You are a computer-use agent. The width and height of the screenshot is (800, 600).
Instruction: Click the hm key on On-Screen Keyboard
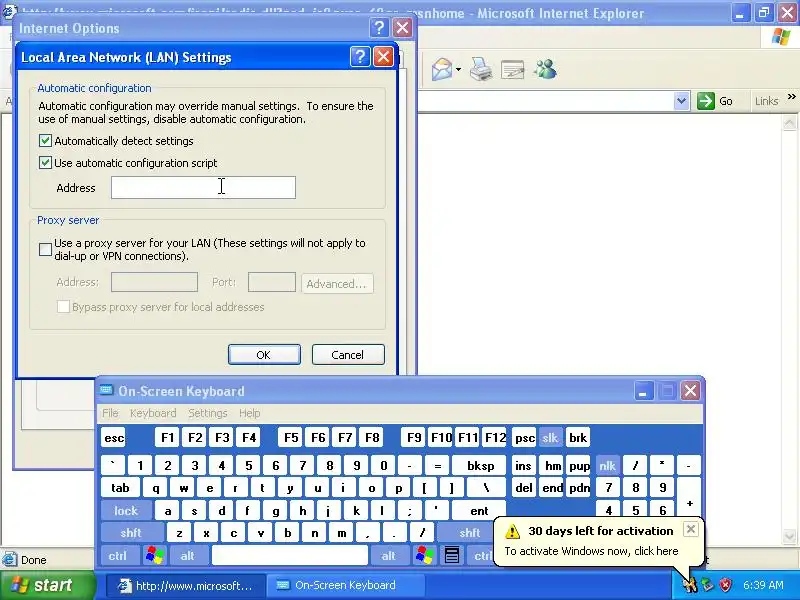pyautogui.click(x=552, y=465)
